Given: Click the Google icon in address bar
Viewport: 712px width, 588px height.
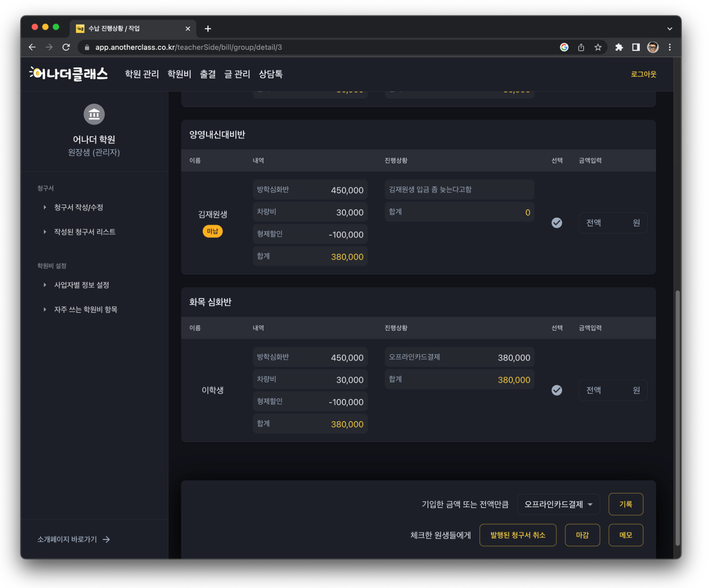Looking at the screenshot, I should [564, 47].
